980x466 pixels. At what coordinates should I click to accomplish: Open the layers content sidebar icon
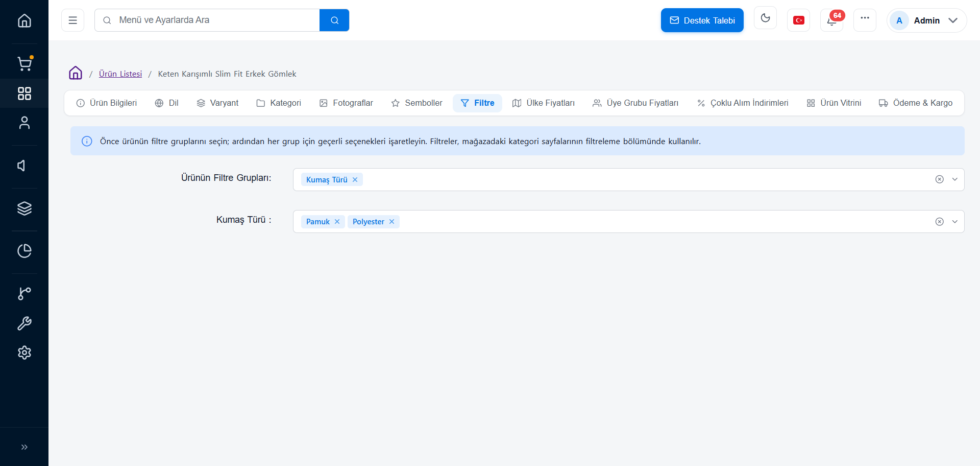24,208
